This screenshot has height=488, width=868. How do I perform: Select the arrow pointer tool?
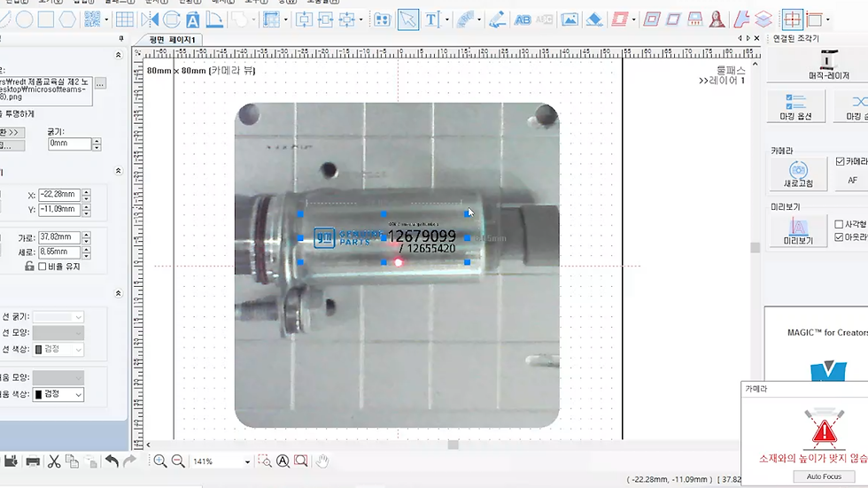408,19
